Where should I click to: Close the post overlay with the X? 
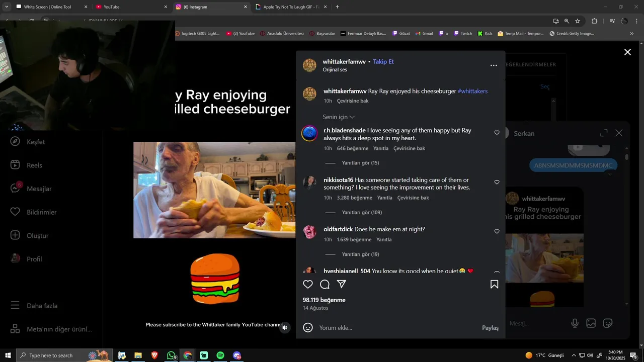point(627,52)
